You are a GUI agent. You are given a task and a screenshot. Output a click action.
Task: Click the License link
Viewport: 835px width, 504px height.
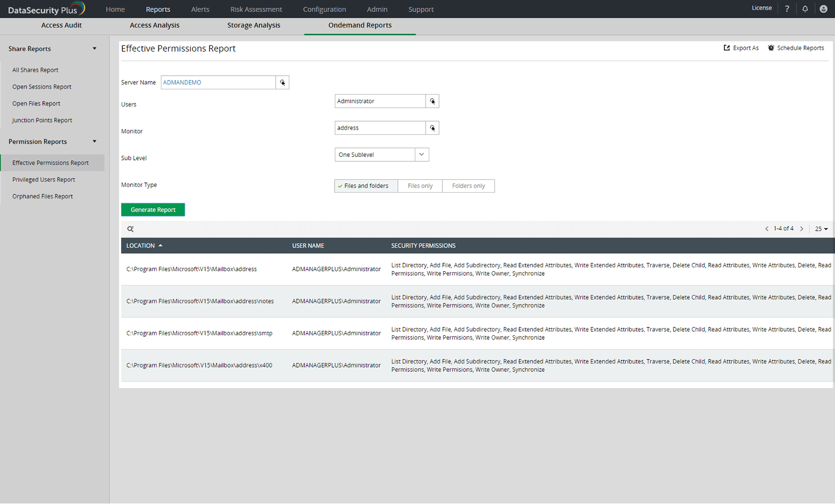tap(762, 8)
